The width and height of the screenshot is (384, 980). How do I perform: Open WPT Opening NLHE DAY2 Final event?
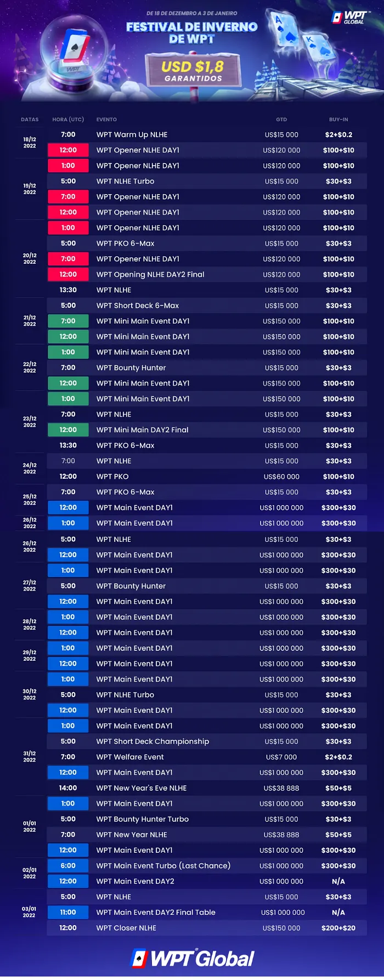(x=150, y=274)
